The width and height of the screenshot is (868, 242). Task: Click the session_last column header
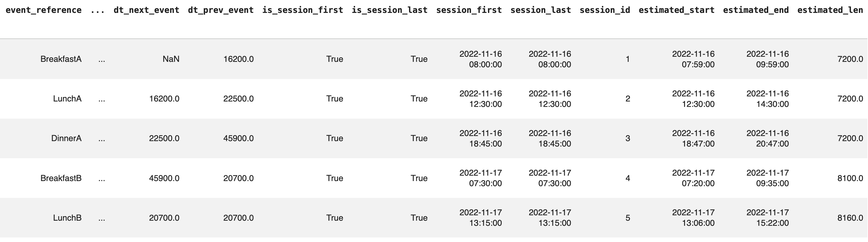(541, 10)
